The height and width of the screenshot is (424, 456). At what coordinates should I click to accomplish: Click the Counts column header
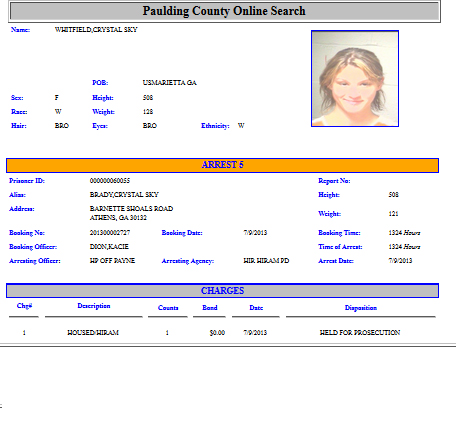pyautogui.click(x=168, y=308)
